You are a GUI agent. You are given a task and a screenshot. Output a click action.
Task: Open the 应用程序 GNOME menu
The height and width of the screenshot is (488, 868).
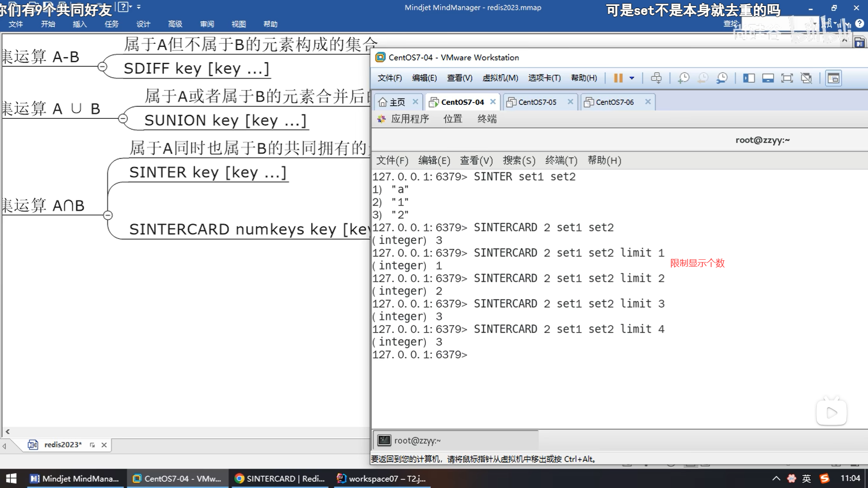(410, 119)
